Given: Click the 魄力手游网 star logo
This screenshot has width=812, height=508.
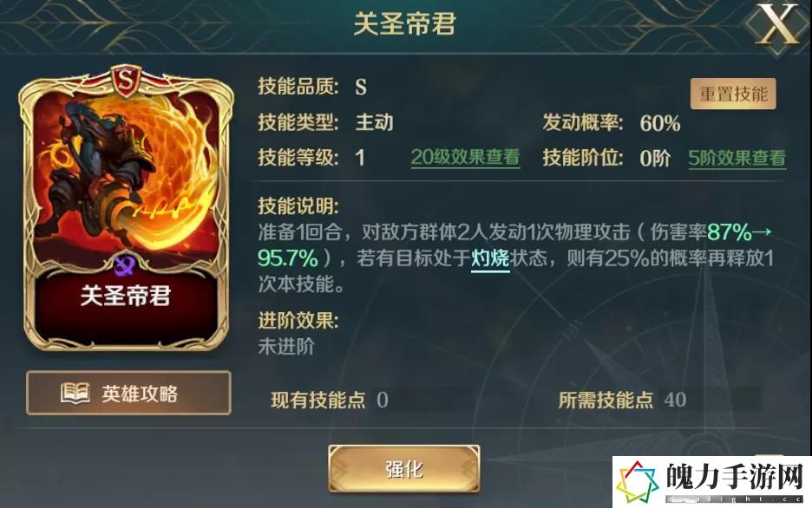Looking at the screenshot, I should click(x=637, y=481).
